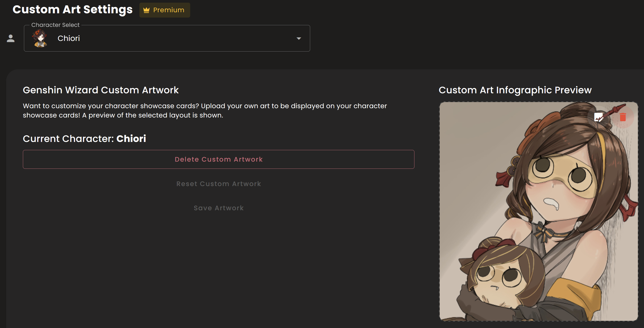Click the Save Artwork button
Viewport: 644px width, 328px height.
pos(219,208)
